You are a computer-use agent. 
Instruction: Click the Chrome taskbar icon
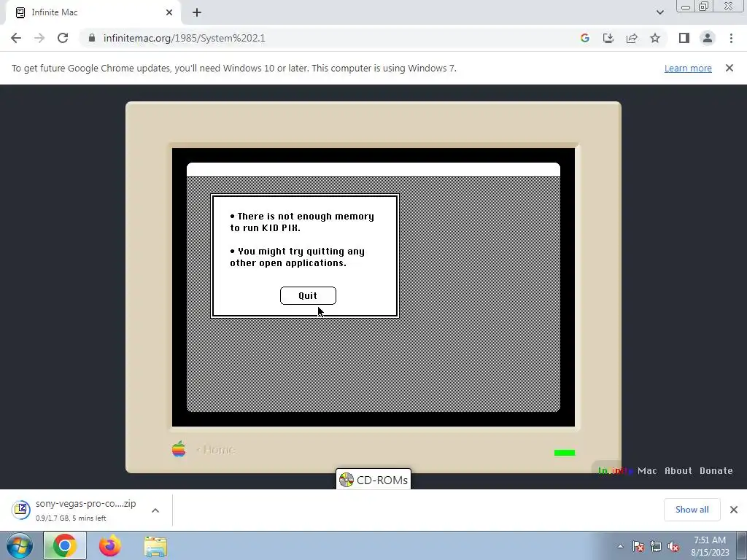click(x=64, y=546)
